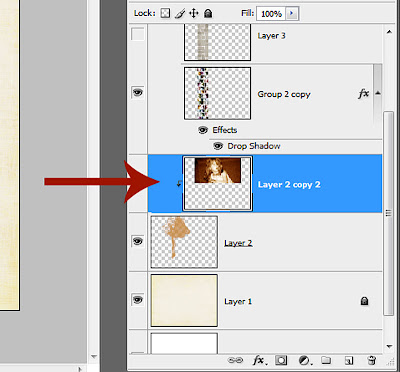This screenshot has height=372, width=400.
Task: Click Layer 2 tree-shape thumbnail
Action: [x=184, y=242]
